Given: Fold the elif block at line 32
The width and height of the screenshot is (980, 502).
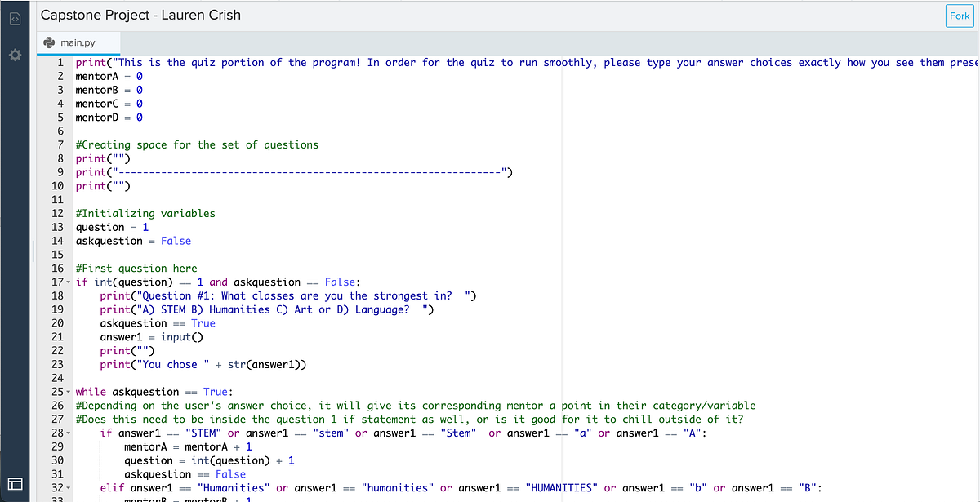Looking at the screenshot, I should [68, 488].
